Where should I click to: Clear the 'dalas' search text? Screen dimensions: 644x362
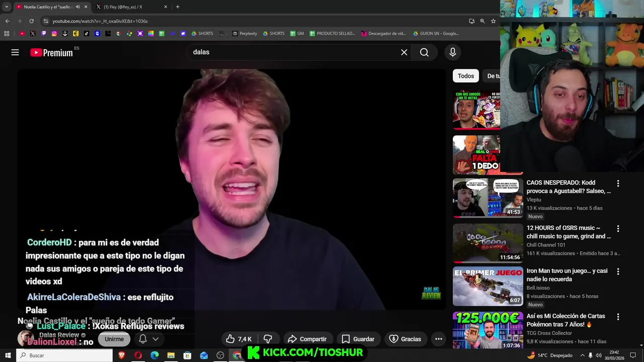[404, 52]
